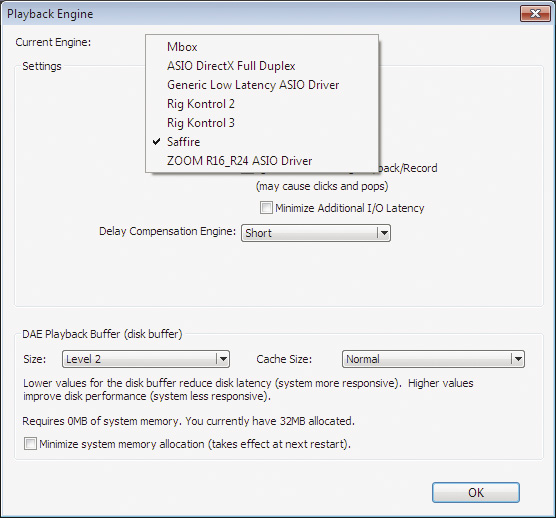The width and height of the screenshot is (556, 518).
Task: Open the Delay Compensation Engine dropdown
Action: tap(316, 233)
